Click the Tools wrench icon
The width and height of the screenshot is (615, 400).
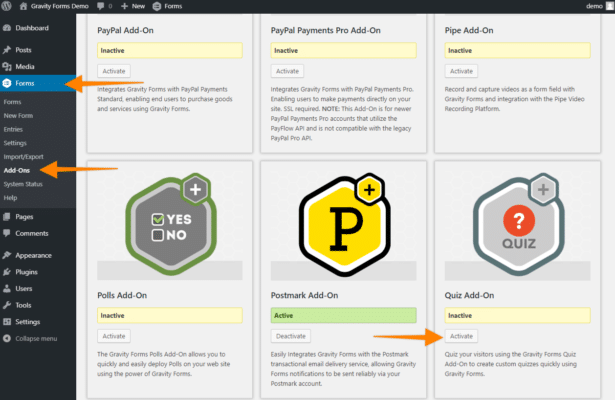[x=7, y=305]
